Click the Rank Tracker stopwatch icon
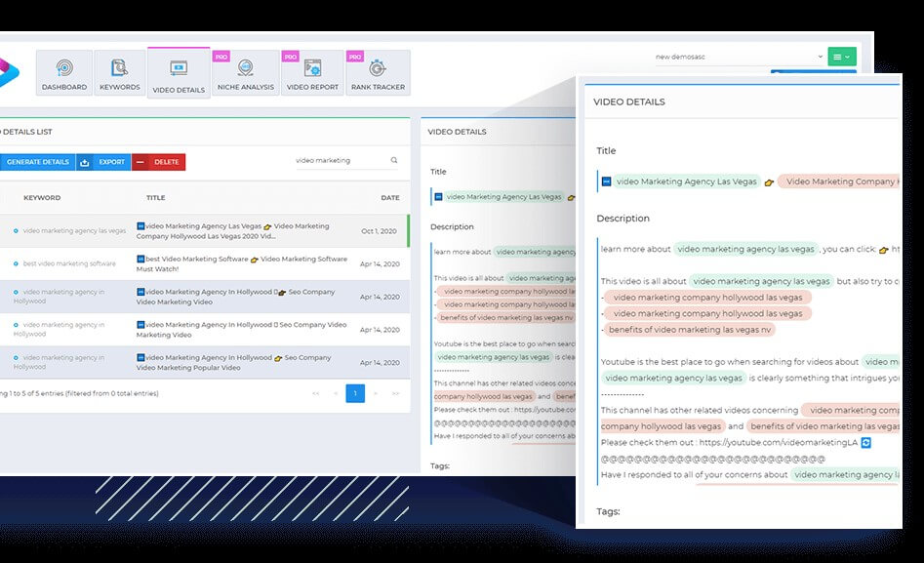The height and width of the screenshot is (563, 924). click(x=378, y=67)
